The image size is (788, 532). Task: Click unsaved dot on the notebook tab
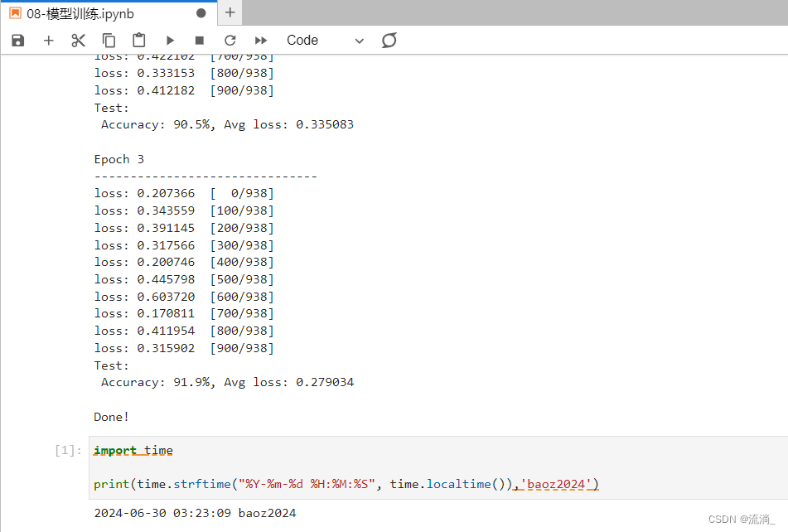(x=201, y=13)
